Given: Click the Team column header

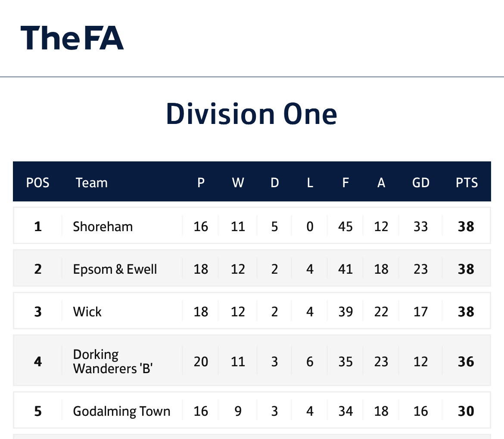Looking at the screenshot, I should tap(92, 183).
